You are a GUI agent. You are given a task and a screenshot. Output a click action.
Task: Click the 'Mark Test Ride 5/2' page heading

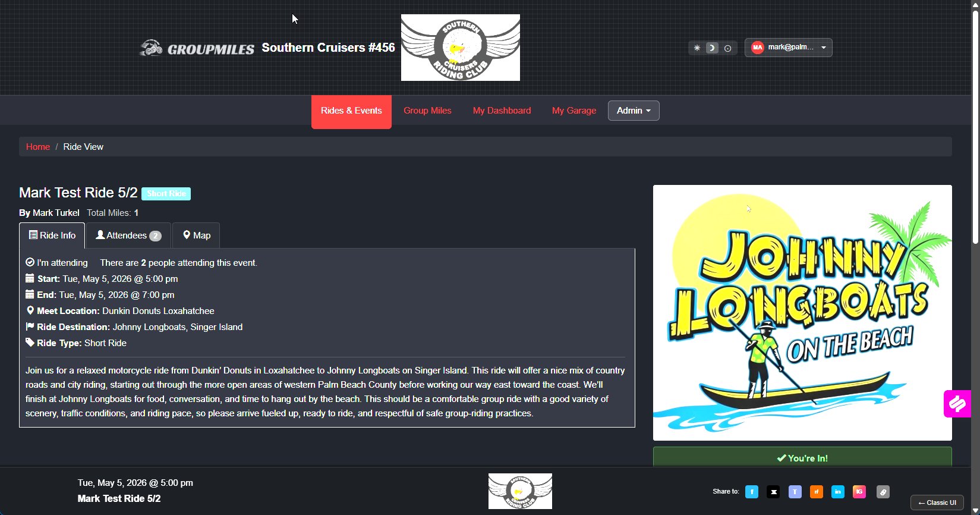(78, 193)
